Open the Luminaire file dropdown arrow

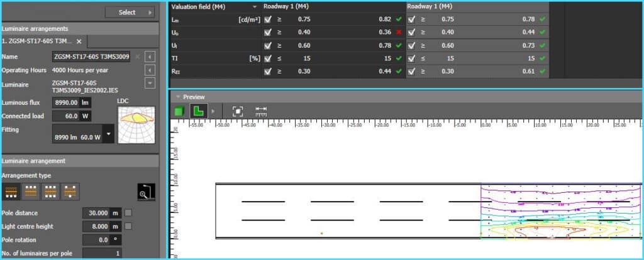150,83
